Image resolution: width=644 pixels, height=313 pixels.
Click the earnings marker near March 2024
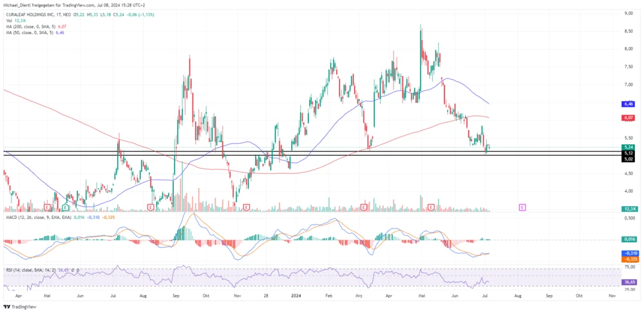pos(365,207)
